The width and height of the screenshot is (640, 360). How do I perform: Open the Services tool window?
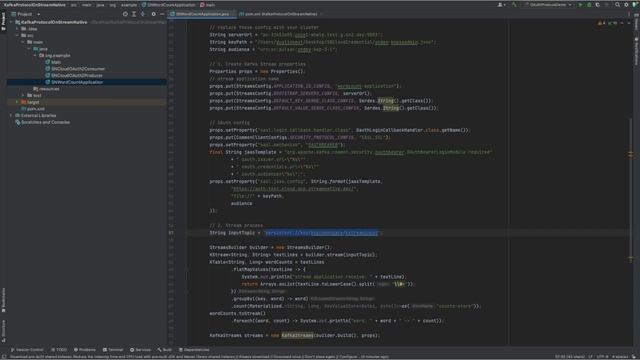pyautogui.click(x=140, y=350)
